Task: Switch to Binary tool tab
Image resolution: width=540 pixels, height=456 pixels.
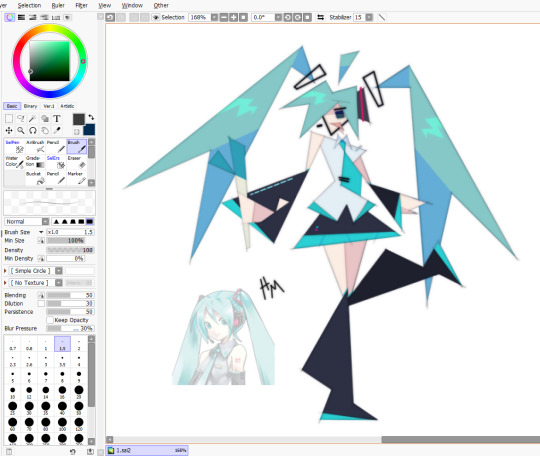Action: pos(30,106)
